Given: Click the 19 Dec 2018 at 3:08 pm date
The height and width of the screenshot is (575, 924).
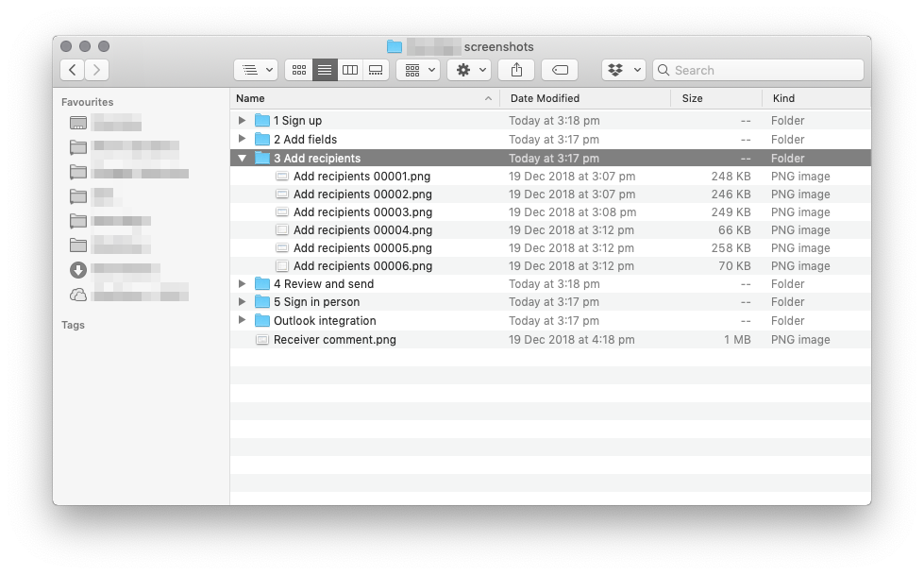Looking at the screenshot, I should (x=572, y=211).
